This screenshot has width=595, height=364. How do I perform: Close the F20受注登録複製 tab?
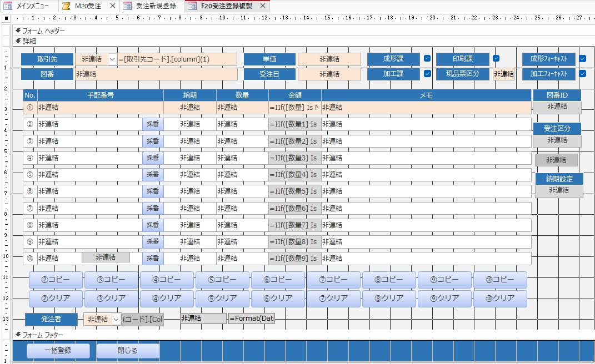[x=263, y=6]
